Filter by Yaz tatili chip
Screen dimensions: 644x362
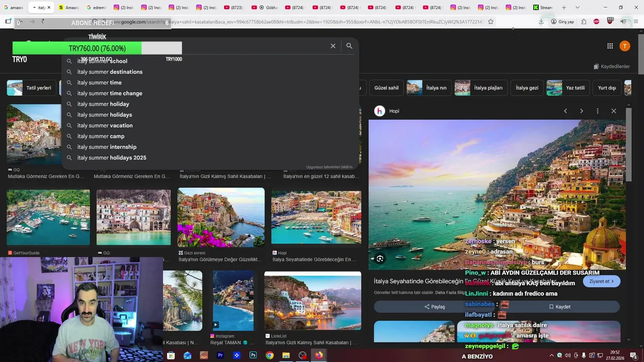point(568,87)
